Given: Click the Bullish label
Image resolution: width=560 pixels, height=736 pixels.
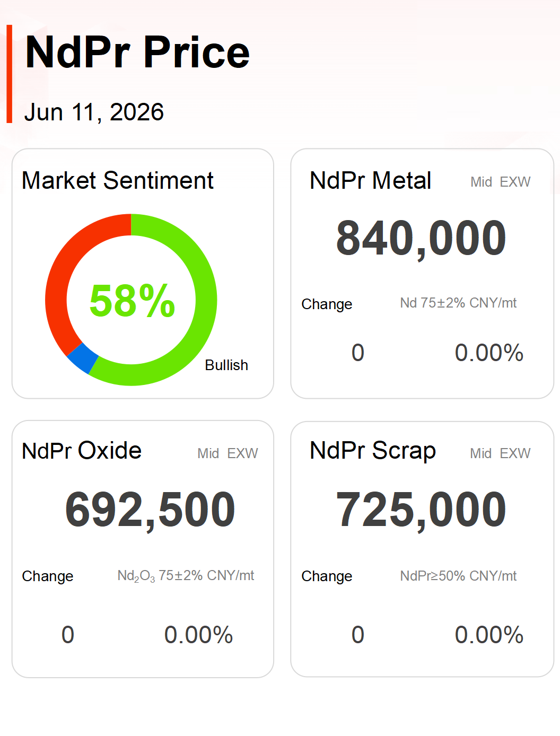Looking at the screenshot, I should coord(226,365).
